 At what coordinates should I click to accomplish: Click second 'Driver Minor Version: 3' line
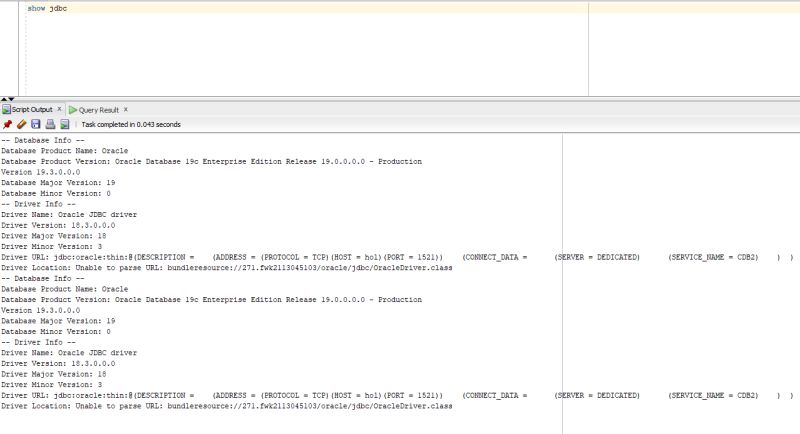pyautogui.click(x=52, y=385)
